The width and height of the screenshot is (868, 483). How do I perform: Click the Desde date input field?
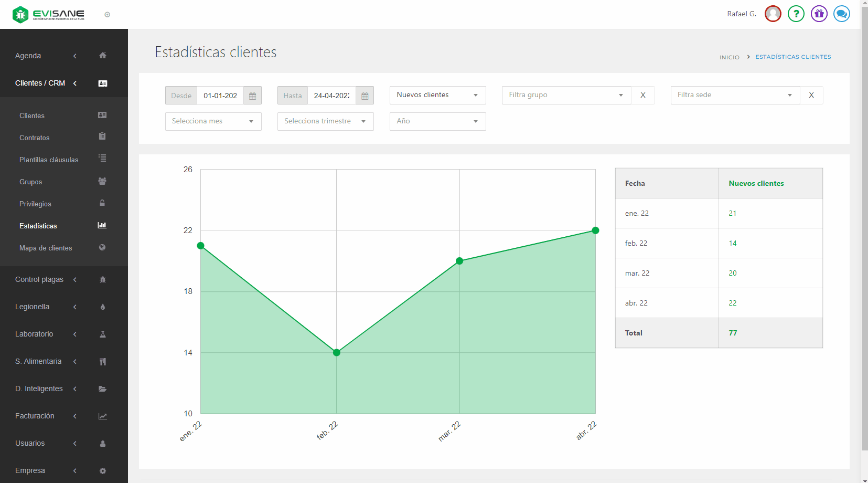pyautogui.click(x=220, y=96)
